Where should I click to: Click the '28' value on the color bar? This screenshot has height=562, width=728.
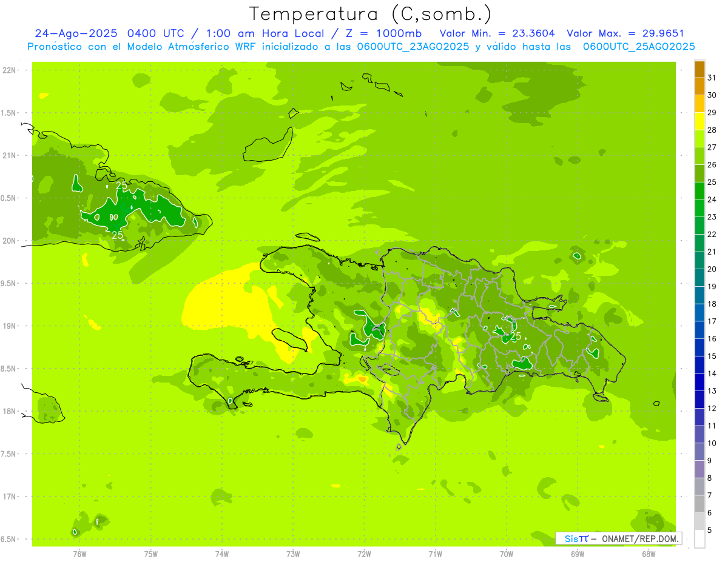pyautogui.click(x=712, y=129)
